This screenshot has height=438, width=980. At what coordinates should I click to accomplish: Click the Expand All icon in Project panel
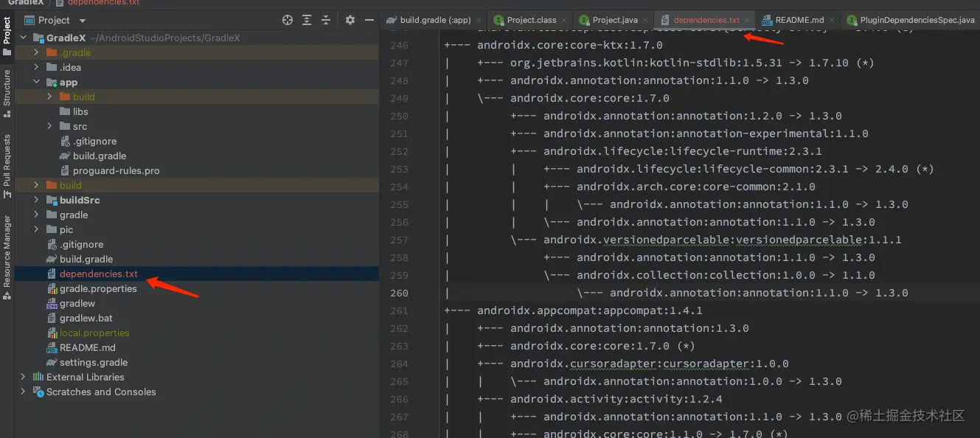[307, 20]
